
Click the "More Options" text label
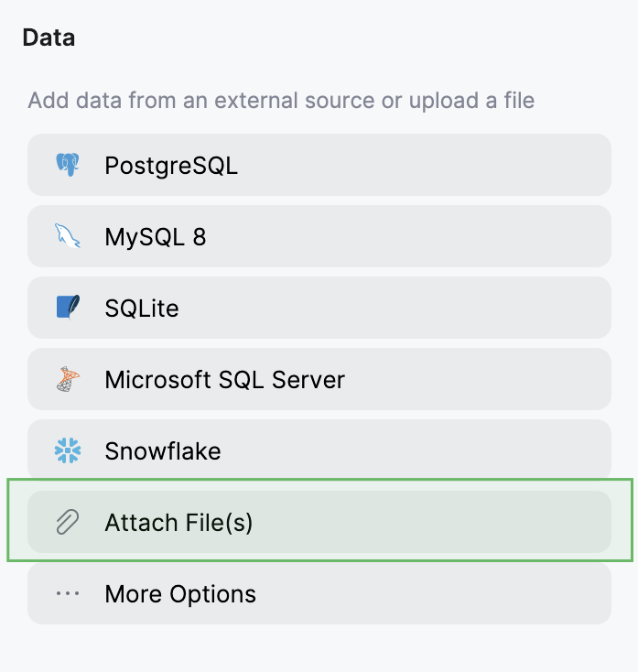point(180,594)
